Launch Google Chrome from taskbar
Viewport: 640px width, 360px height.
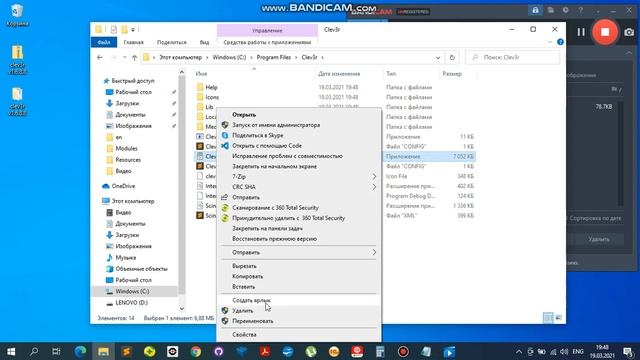pos(196,351)
